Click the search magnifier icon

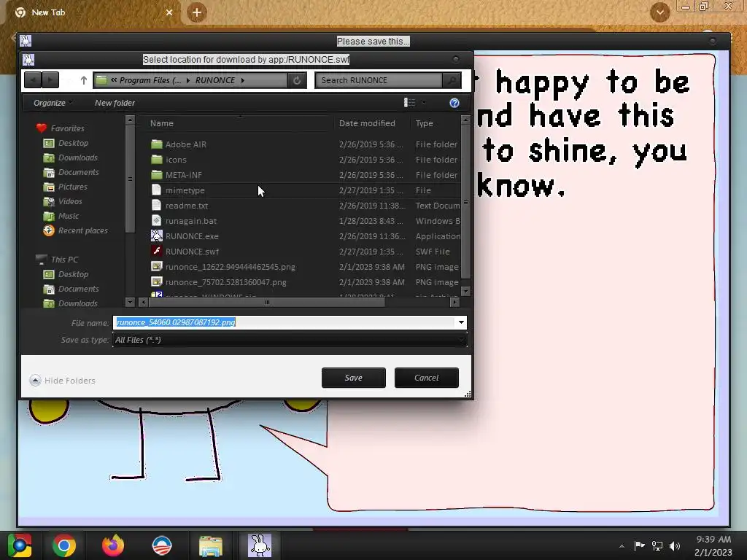pyautogui.click(x=452, y=80)
